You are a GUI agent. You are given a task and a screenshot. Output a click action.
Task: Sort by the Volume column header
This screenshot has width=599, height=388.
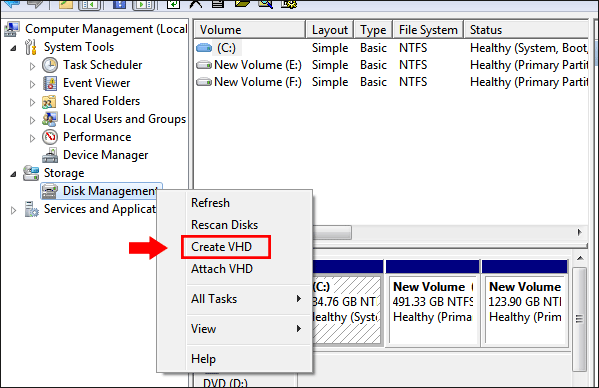(250, 30)
